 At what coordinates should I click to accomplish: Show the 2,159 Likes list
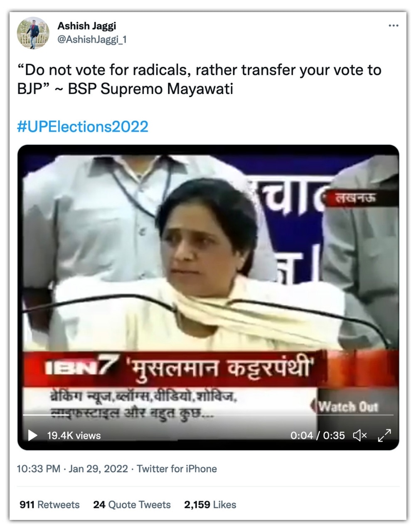click(210, 505)
